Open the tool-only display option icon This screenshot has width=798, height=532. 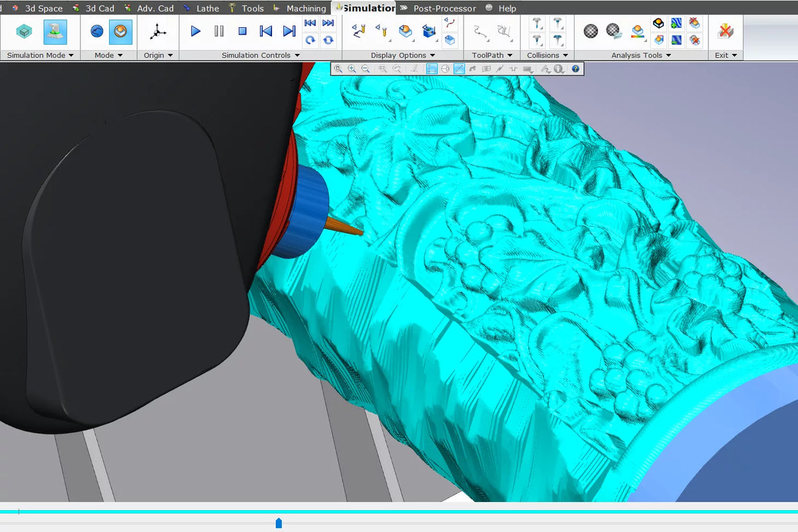click(382, 31)
